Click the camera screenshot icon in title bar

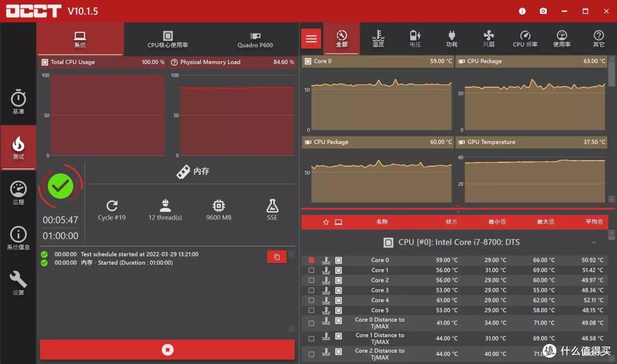pyautogui.click(x=543, y=11)
